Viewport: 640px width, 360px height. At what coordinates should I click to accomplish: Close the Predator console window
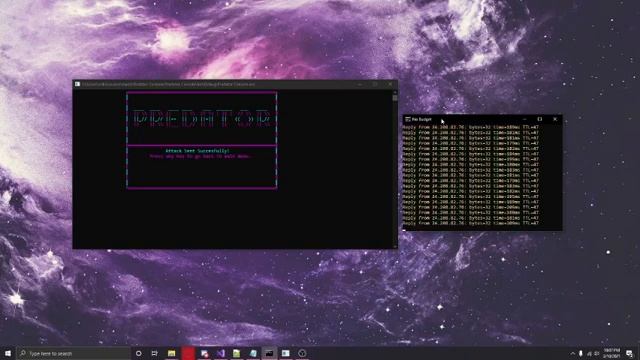click(390, 84)
